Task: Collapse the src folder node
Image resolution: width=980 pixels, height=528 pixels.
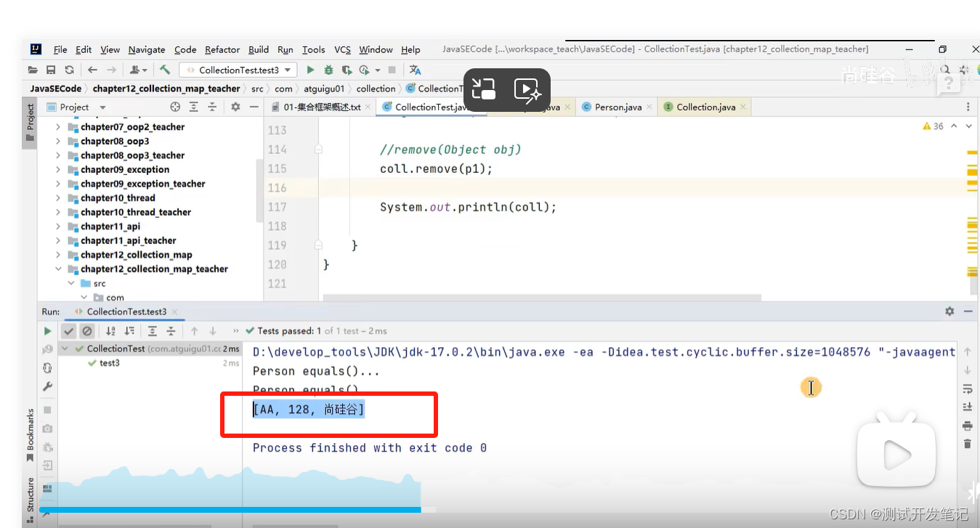Action: tap(71, 283)
